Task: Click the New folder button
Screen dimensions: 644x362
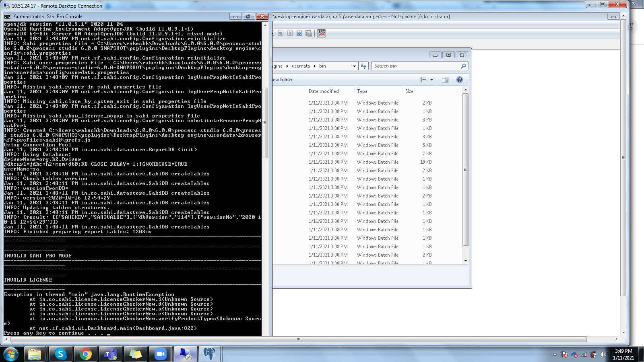Action: pos(283,80)
